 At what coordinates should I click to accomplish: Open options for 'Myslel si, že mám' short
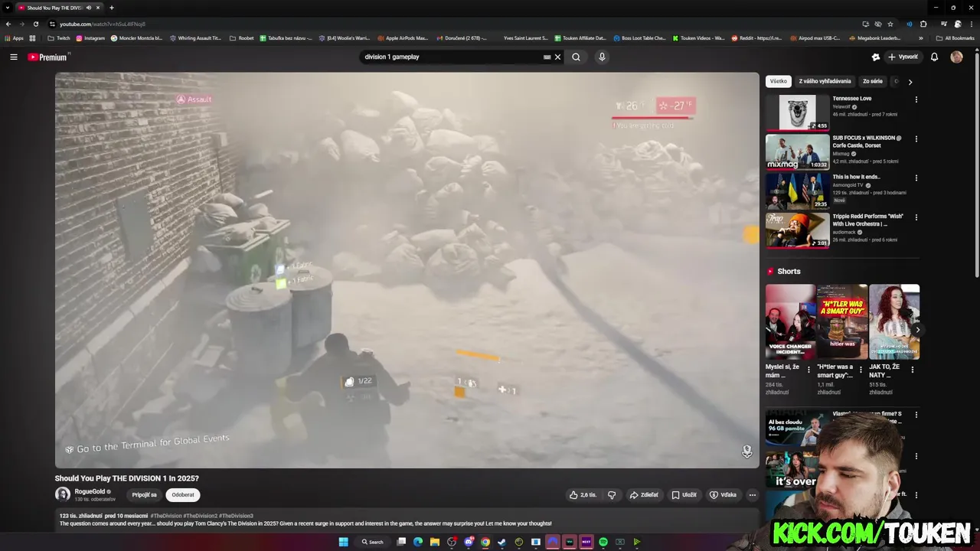[808, 370]
